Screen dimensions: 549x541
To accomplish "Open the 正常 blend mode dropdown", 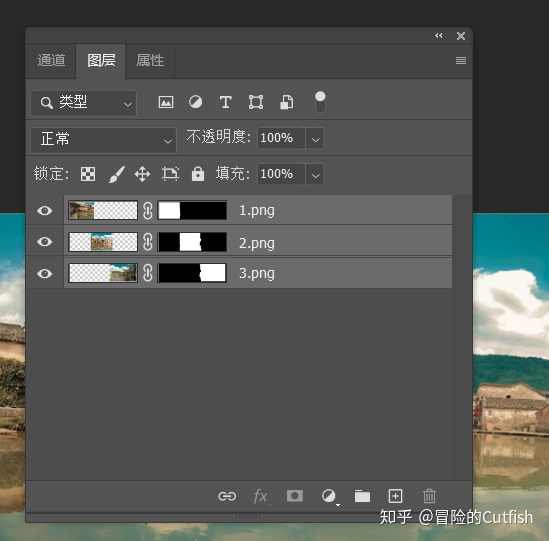I will pyautogui.click(x=103, y=140).
